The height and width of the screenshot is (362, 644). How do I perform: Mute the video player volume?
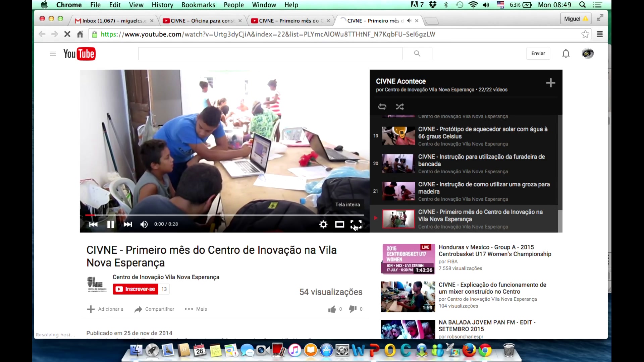click(144, 224)
